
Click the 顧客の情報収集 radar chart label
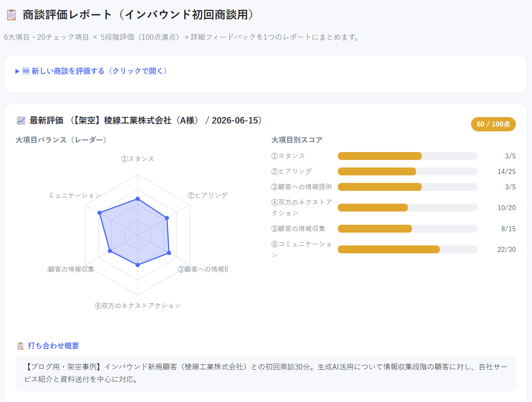coord(71,269)
